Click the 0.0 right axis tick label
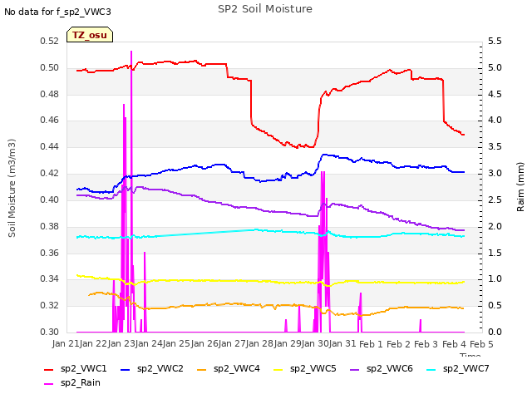Screen dimensions: 532x399 pyautogui.click(x=495, y=332)
